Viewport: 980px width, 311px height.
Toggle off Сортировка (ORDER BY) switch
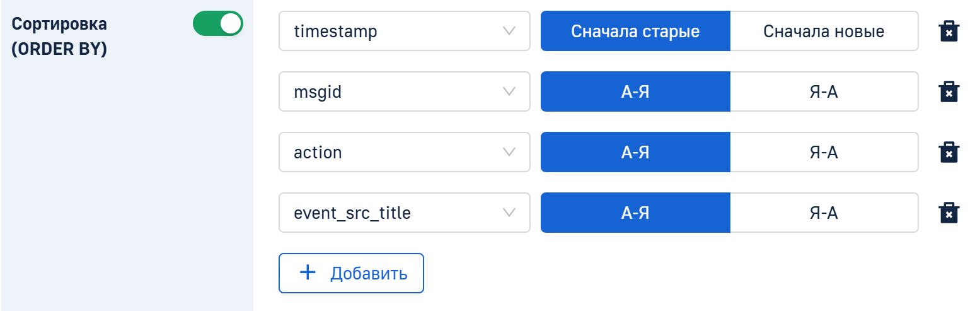coord(218,23)
